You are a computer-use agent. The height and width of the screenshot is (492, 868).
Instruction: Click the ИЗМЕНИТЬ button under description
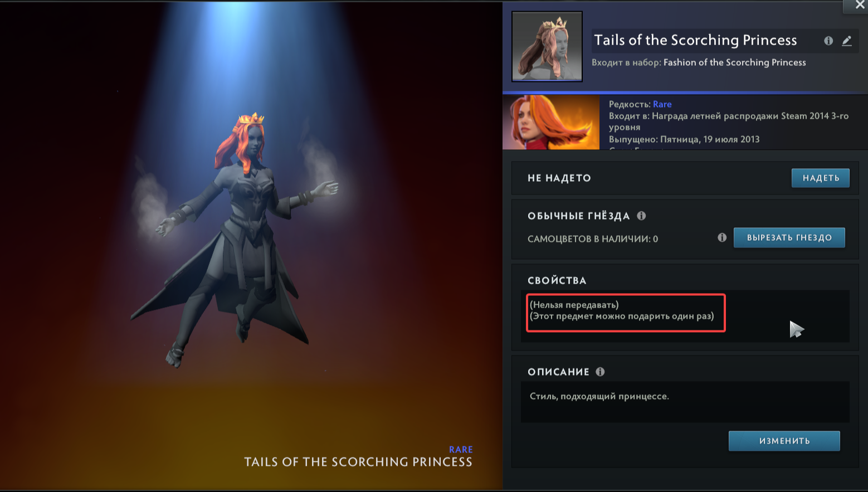pos(784,441)
